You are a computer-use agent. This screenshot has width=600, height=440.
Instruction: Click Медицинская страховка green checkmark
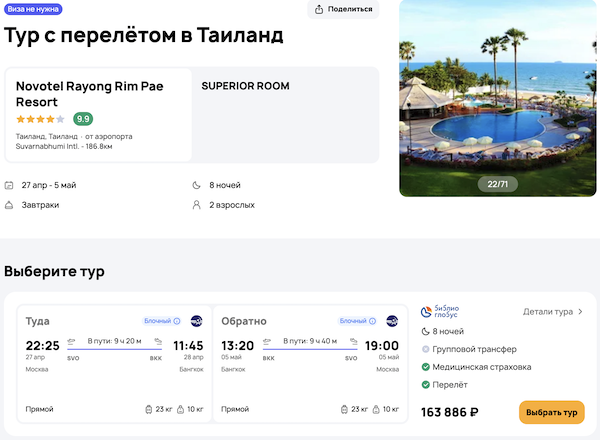coord(426,367)
